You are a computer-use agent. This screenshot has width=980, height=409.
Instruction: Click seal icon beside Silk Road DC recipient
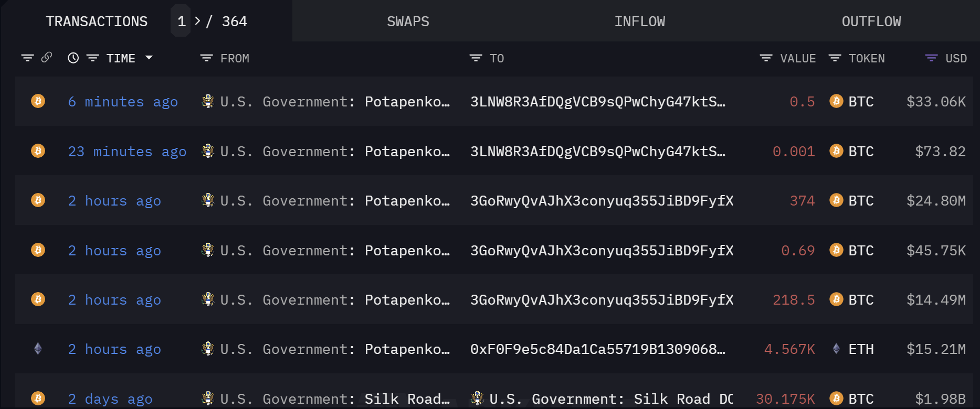pyautogui.click(x=477, y=398)
